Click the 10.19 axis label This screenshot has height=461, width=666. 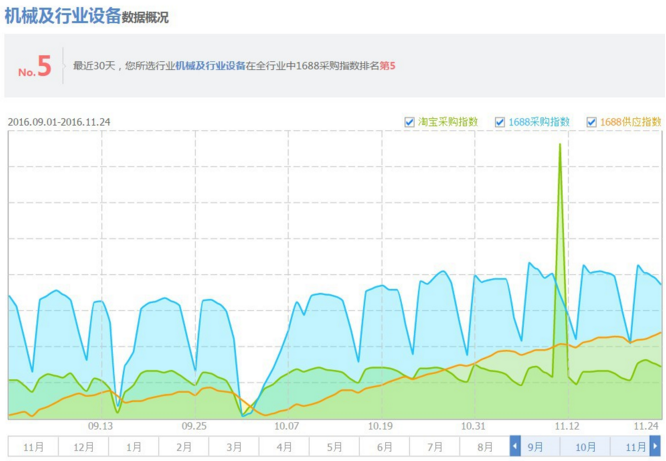(x=380, y=426)
